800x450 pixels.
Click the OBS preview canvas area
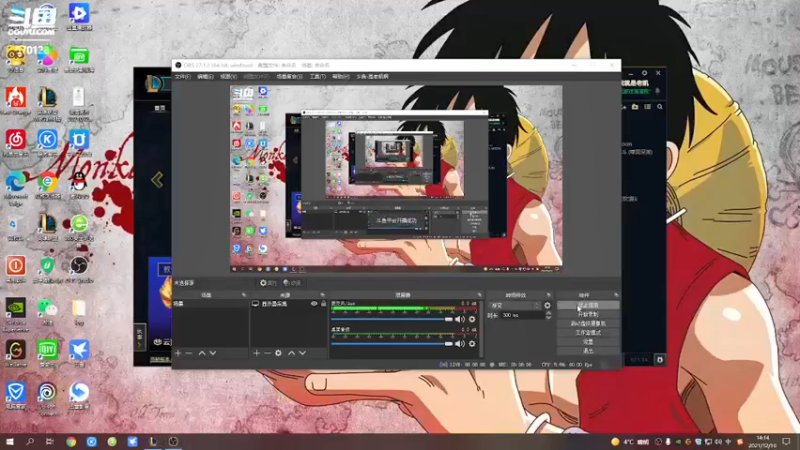[396, 179]
